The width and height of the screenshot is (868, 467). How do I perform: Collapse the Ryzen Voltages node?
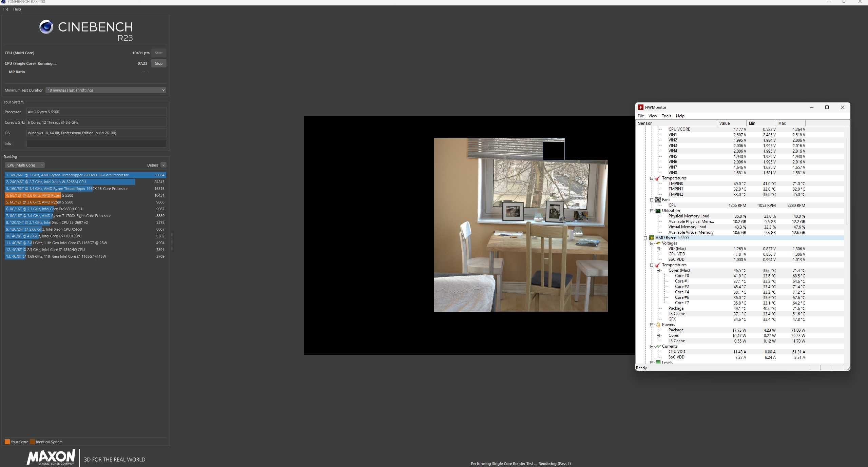click(652, 243)
